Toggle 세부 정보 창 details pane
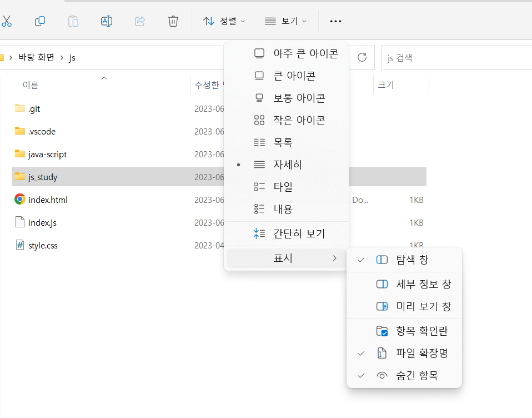This screenshot has height=418, width=532. pyautogui.click(x=404, y=284)
